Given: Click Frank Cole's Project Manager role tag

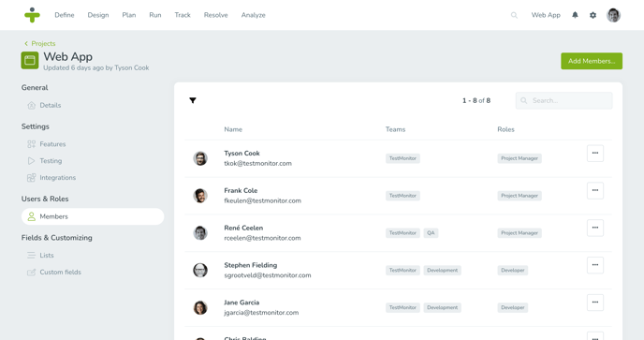Looking at the screenshot, I should (520, 196).
